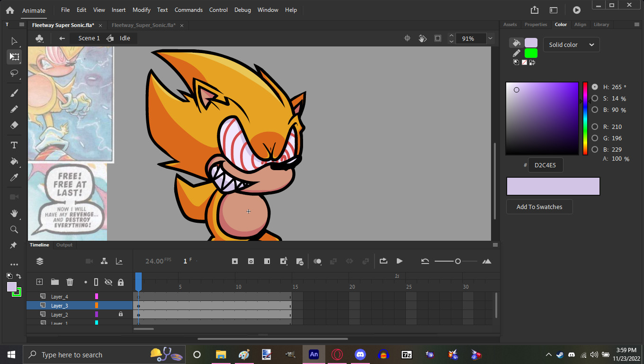The width and height of the screenshot is (644, 364).
Task: Select the Eyedropper tool
Action: [x=14, y=178]
